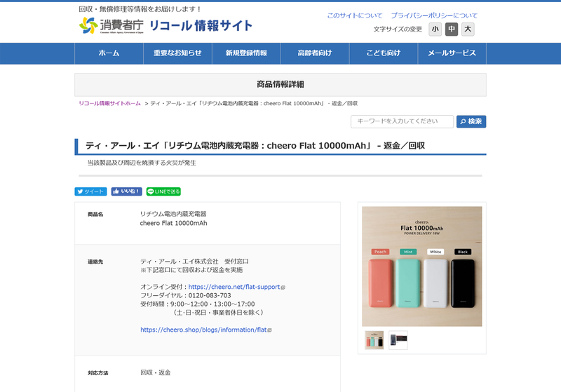The width and height of the screenshot is (561, 392).
Task: Share with LINEで送る button
Action: click(163, 191)
